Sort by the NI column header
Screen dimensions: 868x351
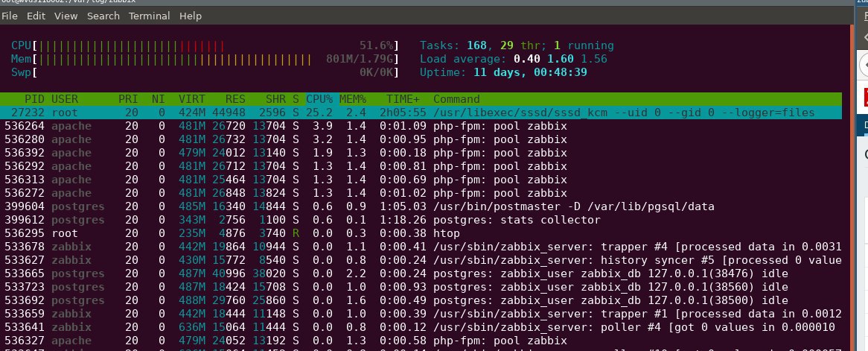coord(159,99)
